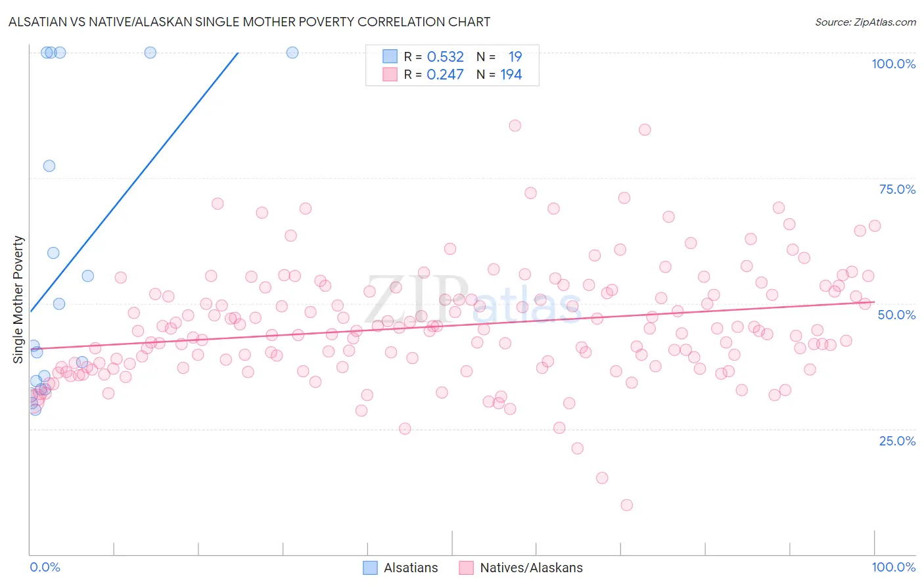Click the 0.0% x-axis label
Screen dimensions: 924x586
pyautogui.click(x=45, y=567)
